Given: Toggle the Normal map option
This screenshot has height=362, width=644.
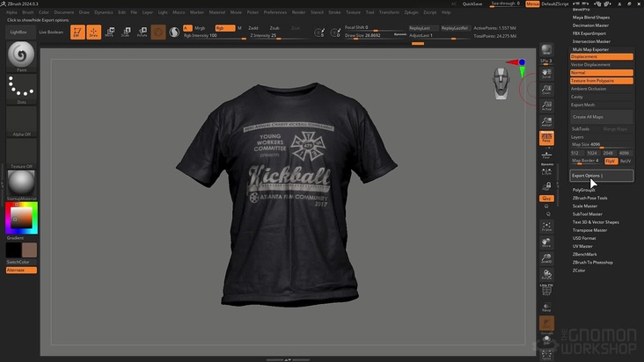Looking at the screenshot, I should [x=601, y=73].
